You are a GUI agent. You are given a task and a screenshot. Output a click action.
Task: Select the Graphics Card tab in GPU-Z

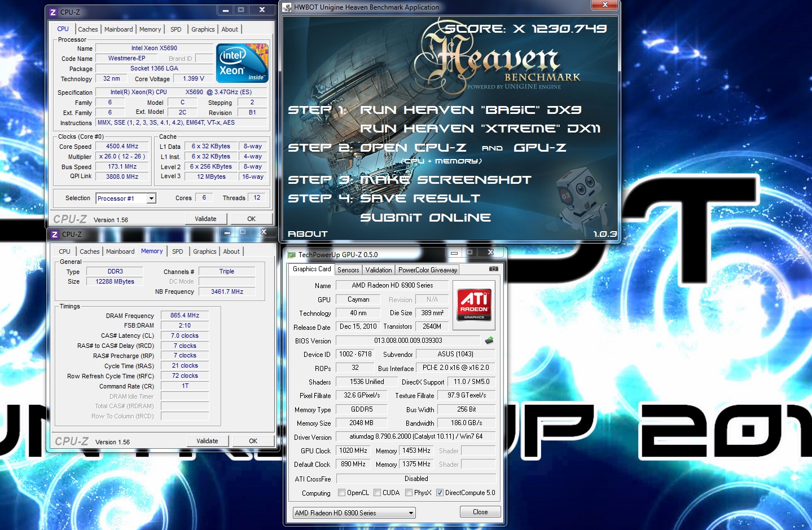pyautogui.click(x=312, y=269)
